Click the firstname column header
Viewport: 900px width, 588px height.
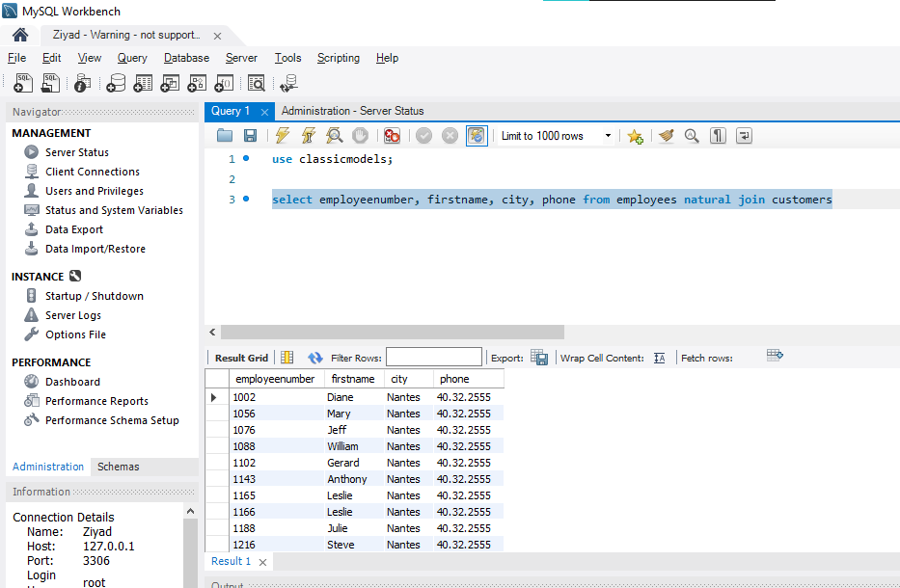353,379
